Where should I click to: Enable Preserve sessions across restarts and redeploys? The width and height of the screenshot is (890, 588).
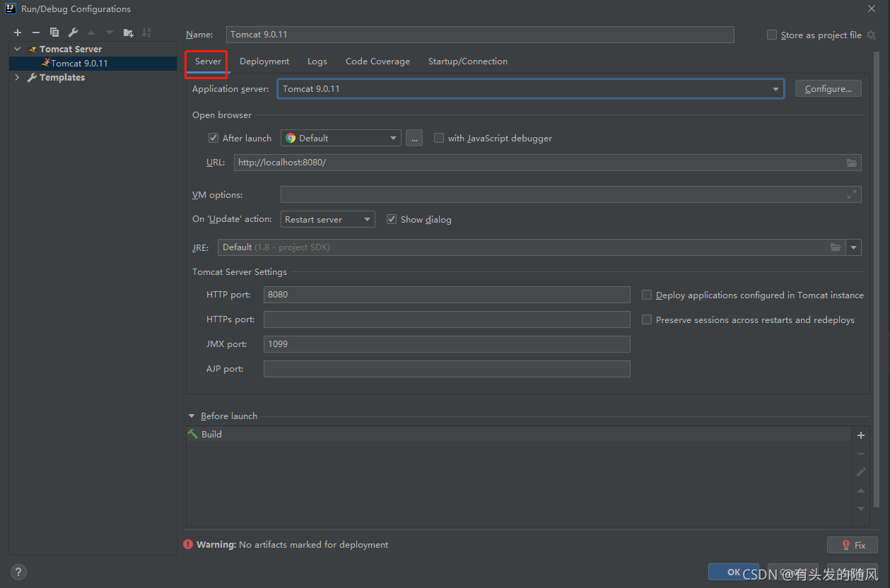(x=647, y=319)
